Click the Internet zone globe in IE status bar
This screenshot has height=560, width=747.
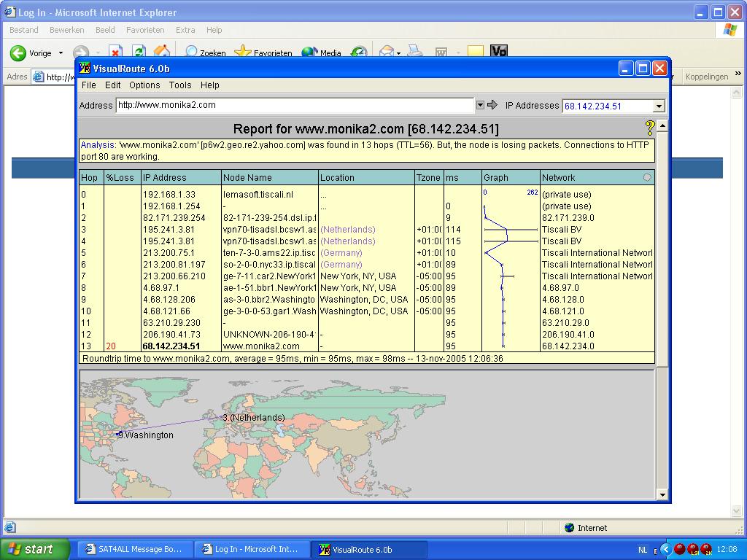569,528
